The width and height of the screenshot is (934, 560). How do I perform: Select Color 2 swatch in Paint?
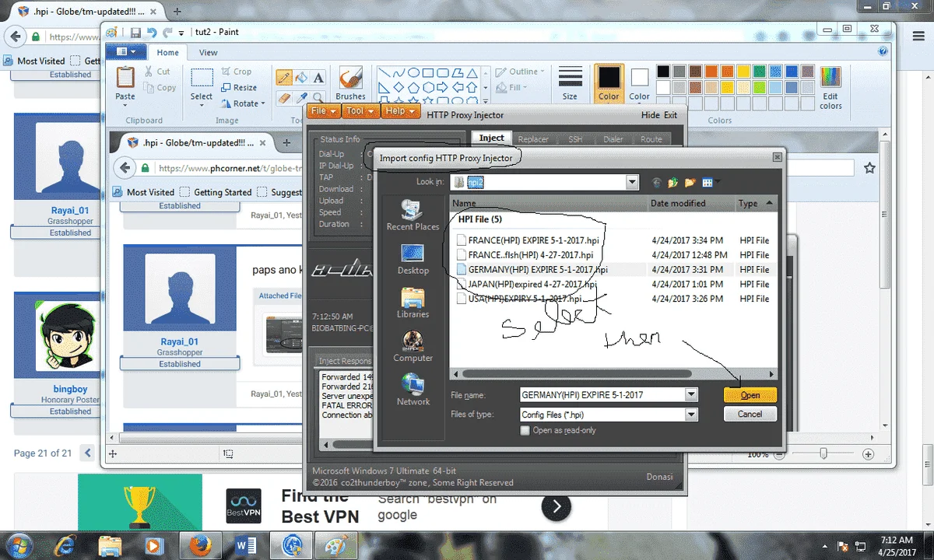click(x=640, y=83)
